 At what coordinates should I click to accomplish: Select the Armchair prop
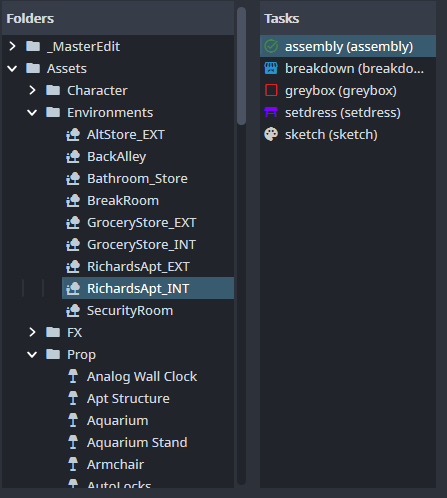point(115,465)
